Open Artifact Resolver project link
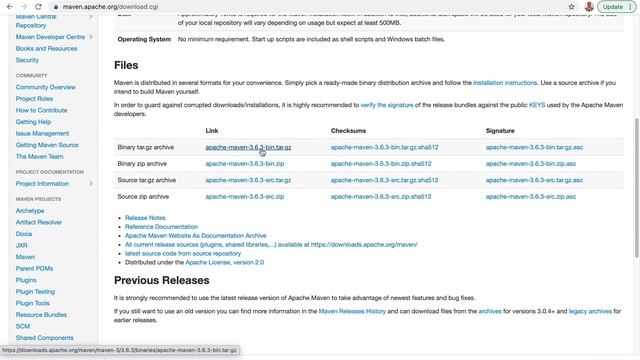 coord(39,222)
